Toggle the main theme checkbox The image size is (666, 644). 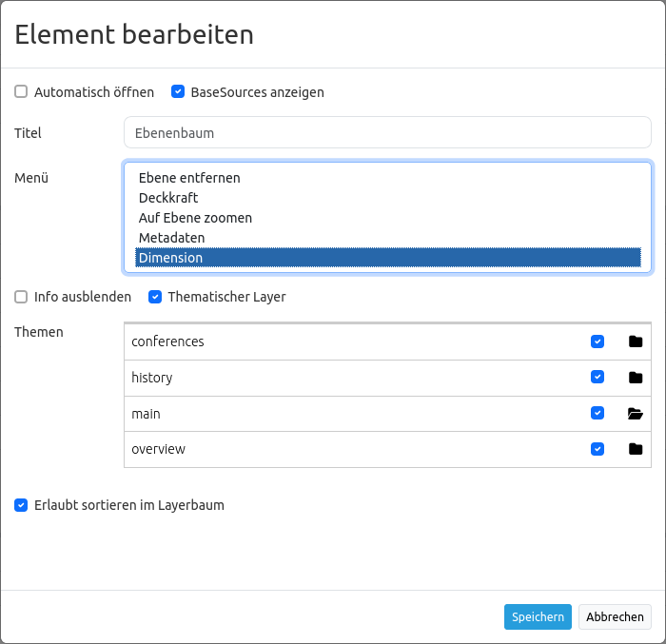(x=597, y=414)
